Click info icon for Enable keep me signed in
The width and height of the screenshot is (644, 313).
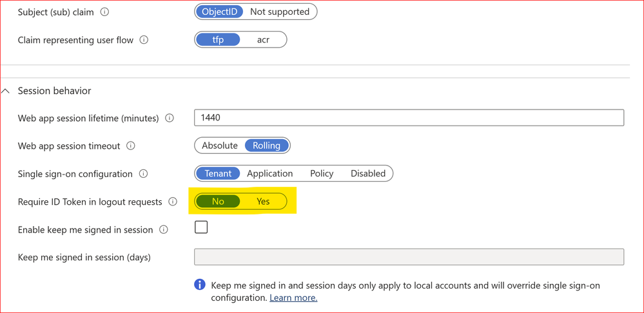click(164, 230)
